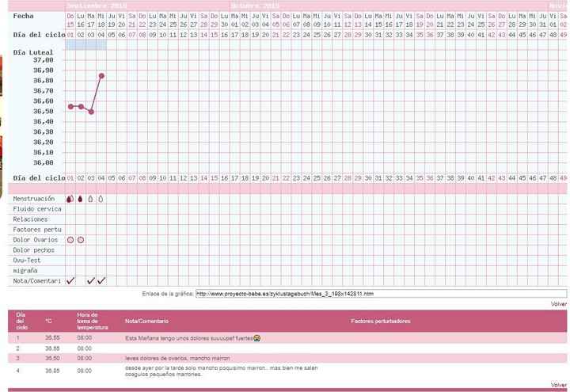Click the Nota/Comentari check mark on day 01
This screenshot has width=570, height=392.
[x=70, y=280]
